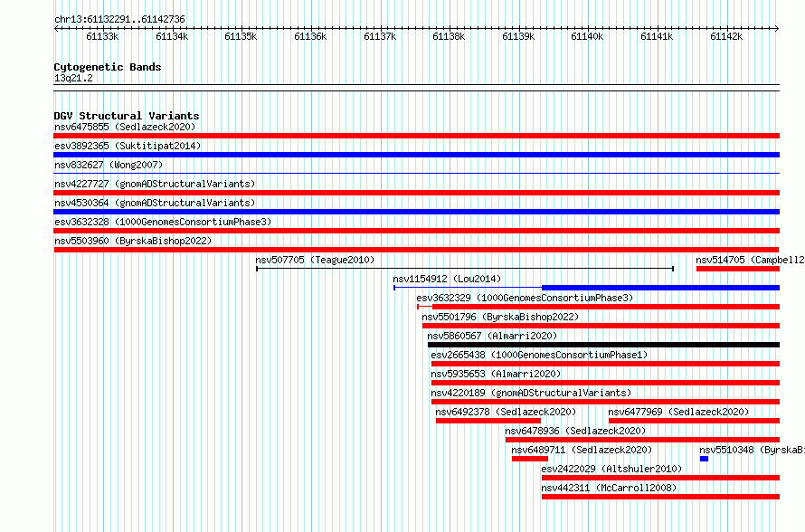Viewport: 805px width, 532px height.
Task: Select the red bar under nsv6478936
Action: (x=642, y=440)
